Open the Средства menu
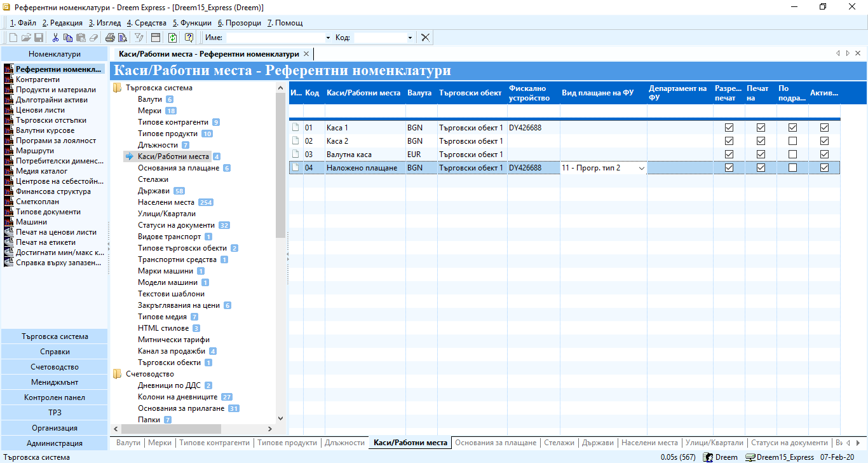The width and height of the screenshot is (868, 463). [x=147, y=23]
